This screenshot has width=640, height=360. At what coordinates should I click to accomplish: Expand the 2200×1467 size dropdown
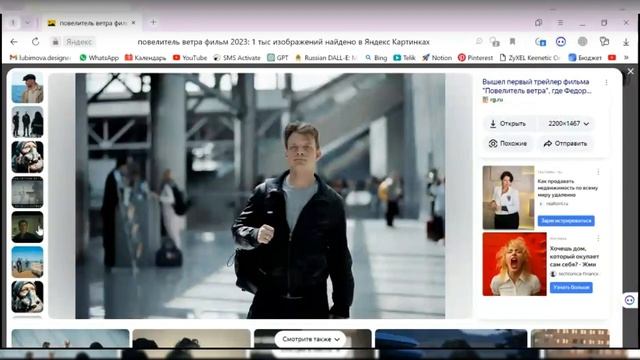click(x=568, y=124)
